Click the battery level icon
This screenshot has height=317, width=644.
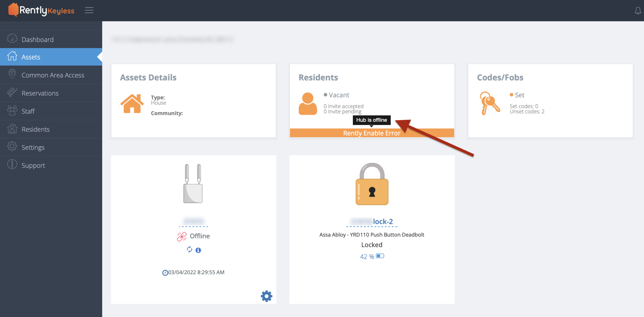point(380,256)
